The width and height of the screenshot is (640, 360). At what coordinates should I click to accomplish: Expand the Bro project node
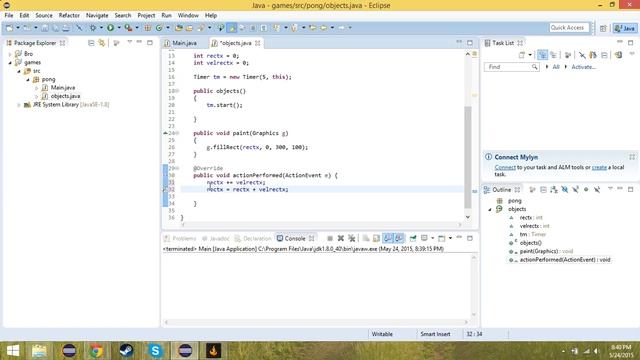click(x=10, y=54)
